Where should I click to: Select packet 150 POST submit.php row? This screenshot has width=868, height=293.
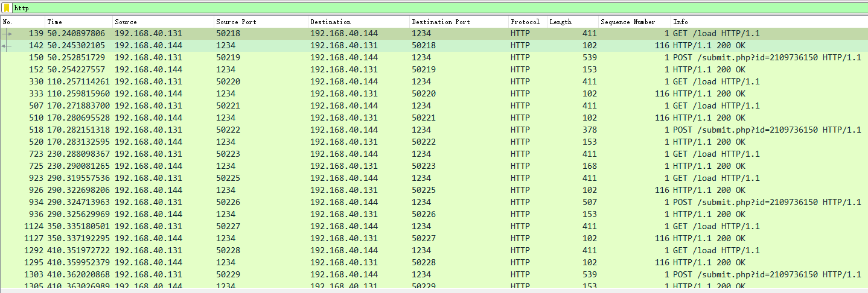click(423, 58)
